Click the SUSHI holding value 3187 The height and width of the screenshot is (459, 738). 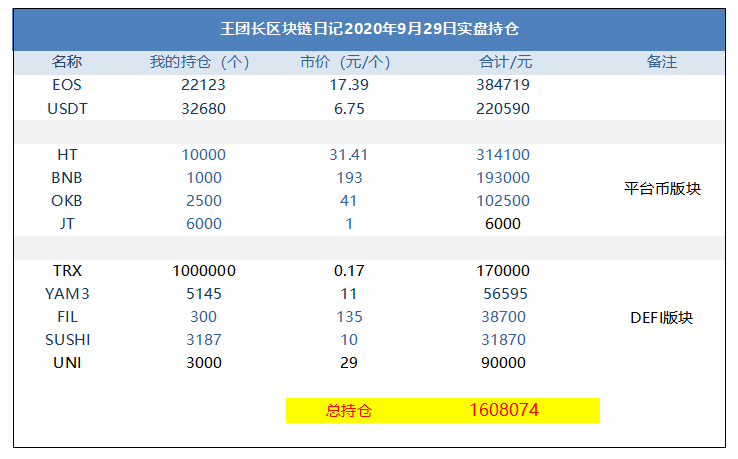tap(204, 340)
